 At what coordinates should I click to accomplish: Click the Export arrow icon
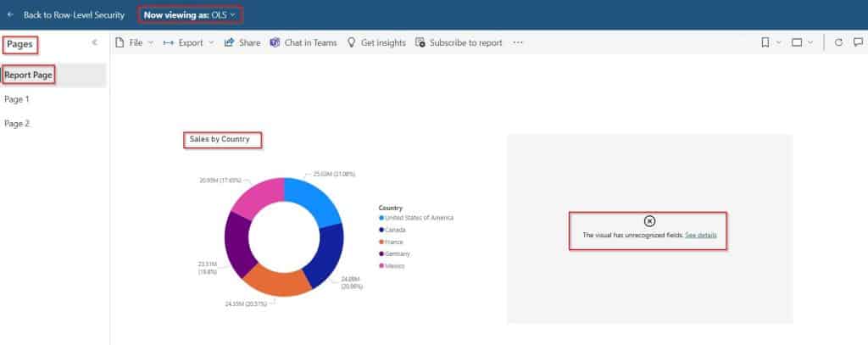169,42
